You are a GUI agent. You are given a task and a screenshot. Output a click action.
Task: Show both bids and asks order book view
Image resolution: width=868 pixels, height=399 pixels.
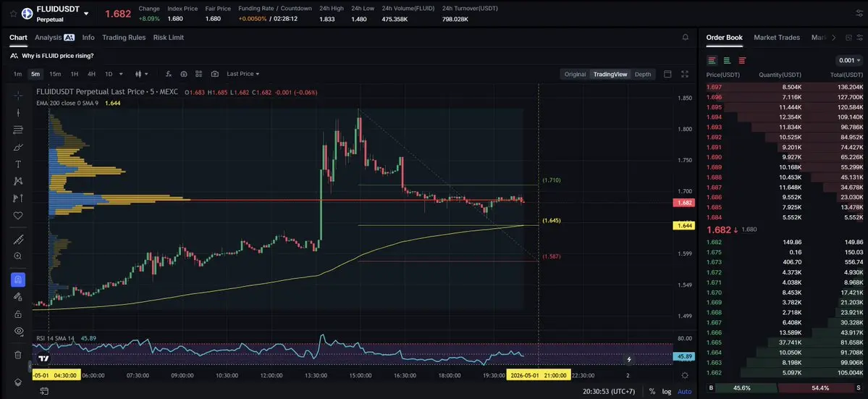click(x=712, y=60)
